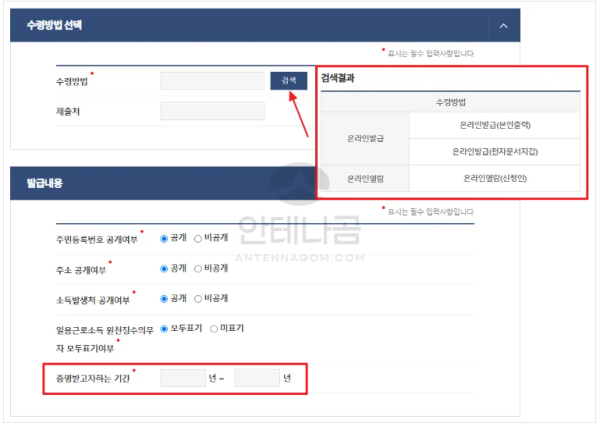Choose 비공개 for 소득발생처 공개여부
The height and width of the screenshot is (430, 600).
click(198, 298)
